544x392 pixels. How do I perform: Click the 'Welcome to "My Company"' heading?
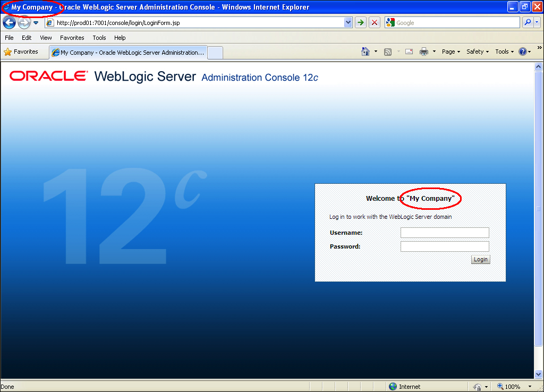click(410, 199)
